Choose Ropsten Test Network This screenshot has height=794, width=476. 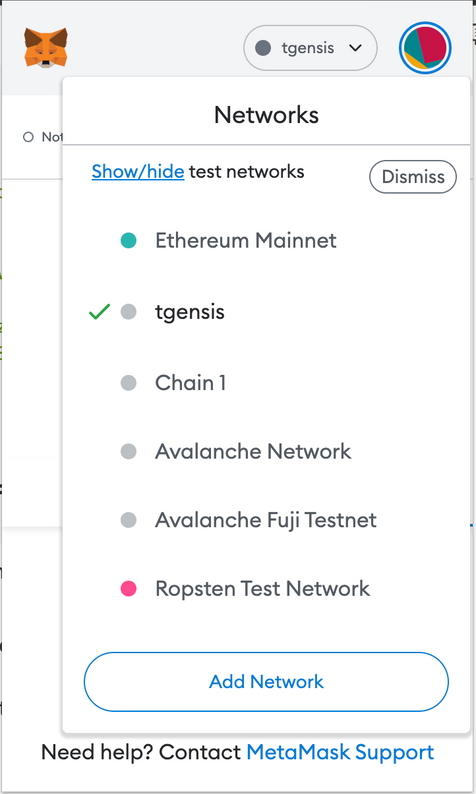pyautogui.click(x=262, y=588)
